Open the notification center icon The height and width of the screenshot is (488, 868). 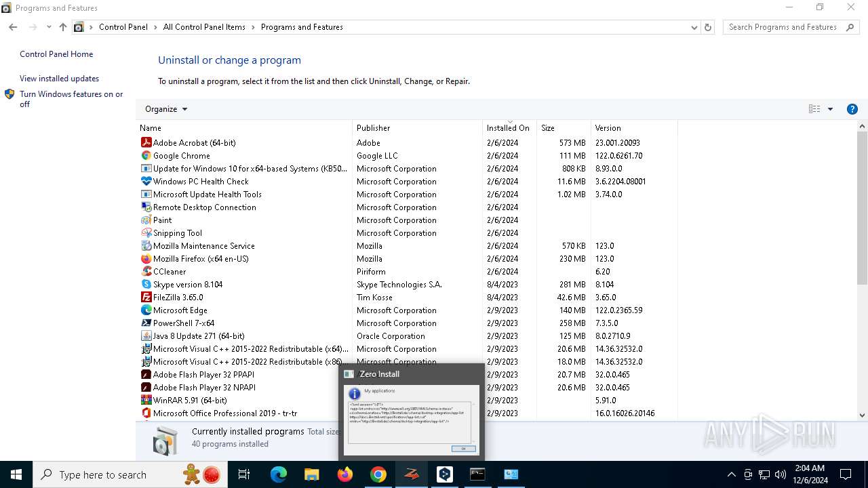pos(846,474)
